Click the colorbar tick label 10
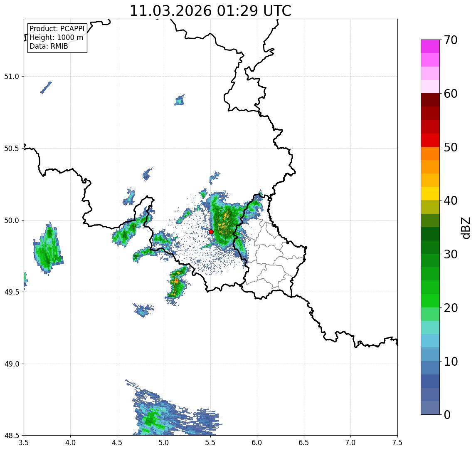476x451 pixels. click(x=451, y=362)
